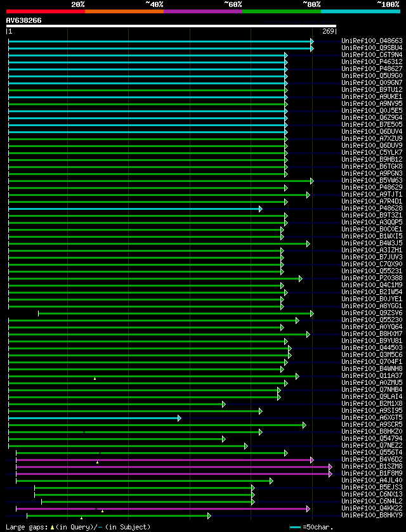Click the UniRef100_P48629 label

click(372, 187)
